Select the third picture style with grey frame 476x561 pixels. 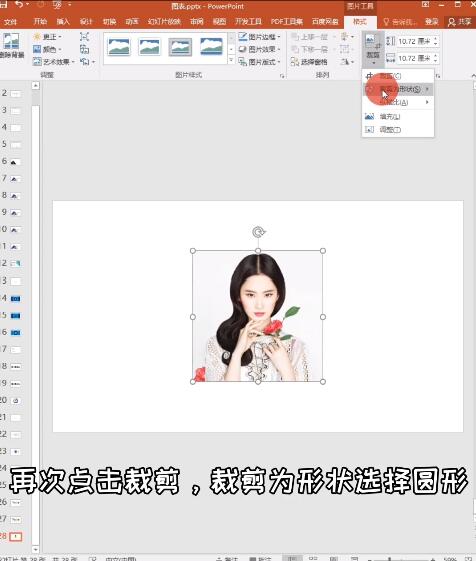[x=180, y=47]
